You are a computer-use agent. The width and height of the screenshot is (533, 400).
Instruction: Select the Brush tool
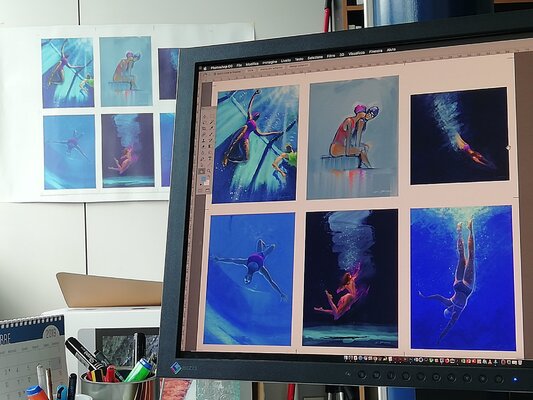click(211, 134)
